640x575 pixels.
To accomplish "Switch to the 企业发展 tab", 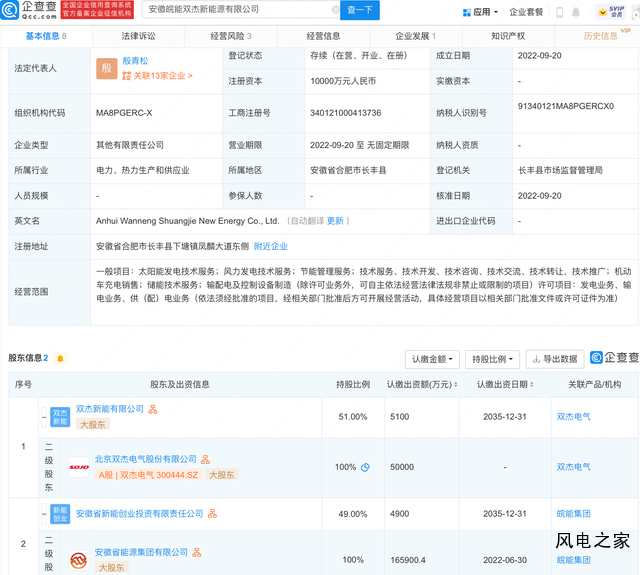I will pyautogui.click(x=416, y=36).
